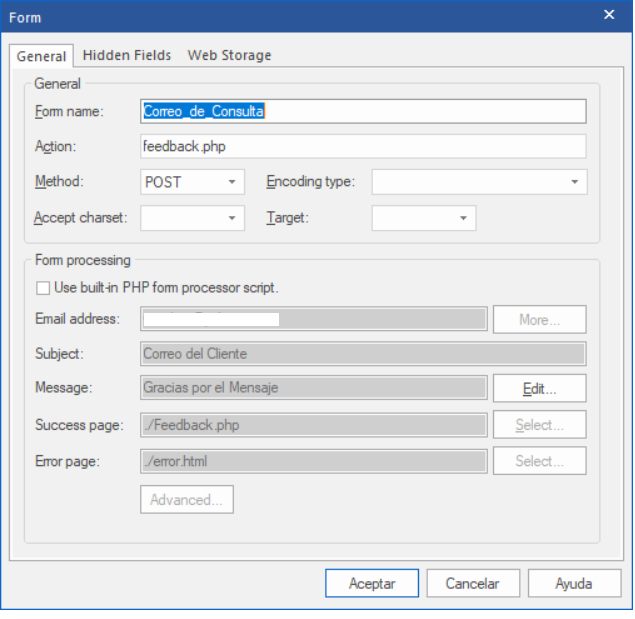Click the More... button beside Email address
635x619 pixels.
pyautogui.click(x=539, y=320)
